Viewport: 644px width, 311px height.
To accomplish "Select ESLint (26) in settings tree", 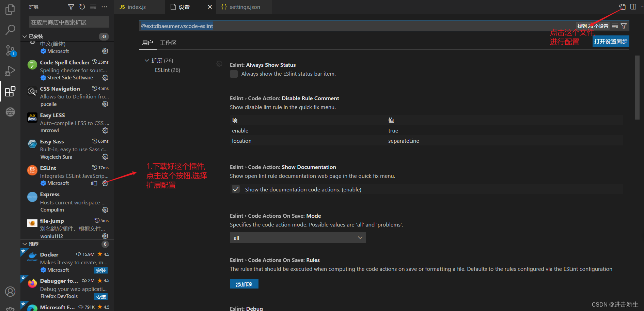I will (168, 70).
